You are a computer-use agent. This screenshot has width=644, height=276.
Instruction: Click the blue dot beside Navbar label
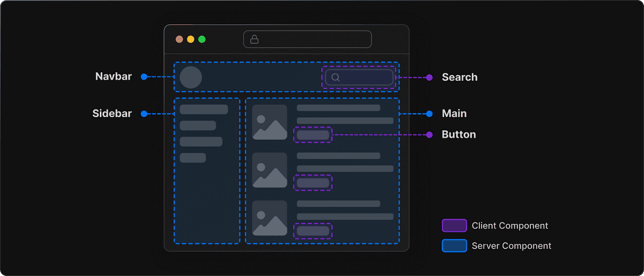(144, 77)
